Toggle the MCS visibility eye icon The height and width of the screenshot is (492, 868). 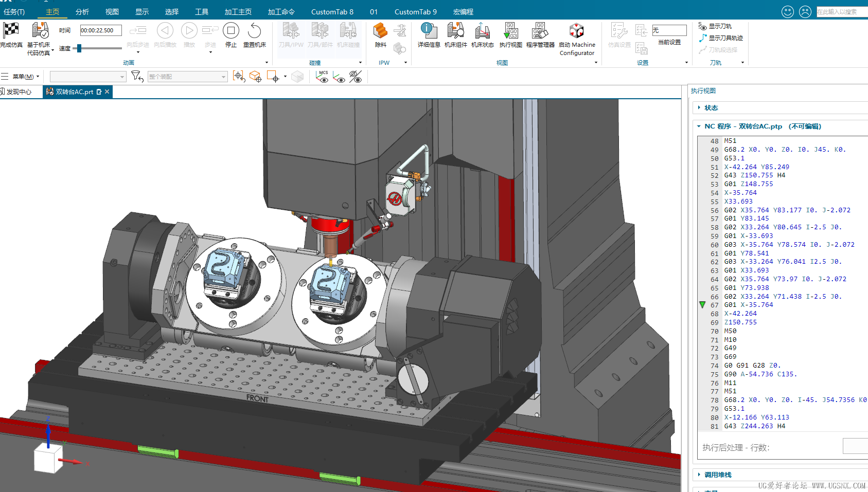322,77
